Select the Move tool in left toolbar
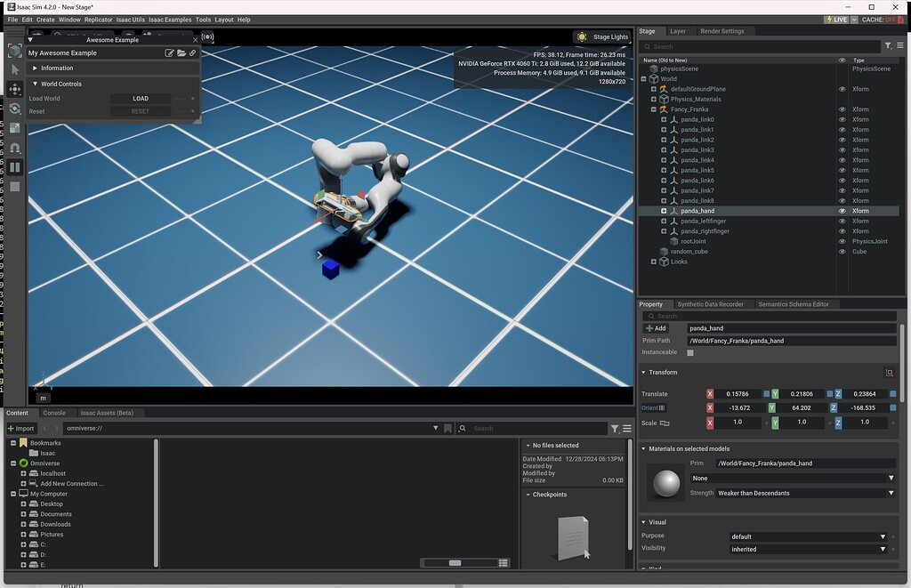 (15, 89)
